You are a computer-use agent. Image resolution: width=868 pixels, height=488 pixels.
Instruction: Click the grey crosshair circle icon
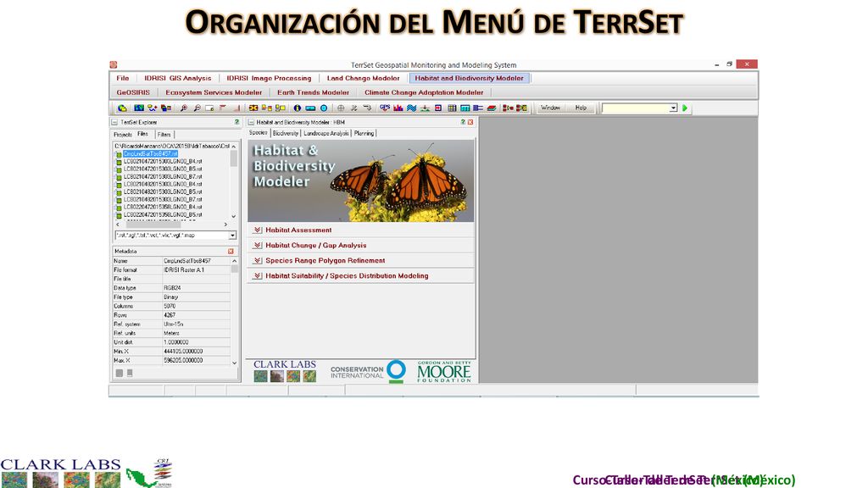341,108
